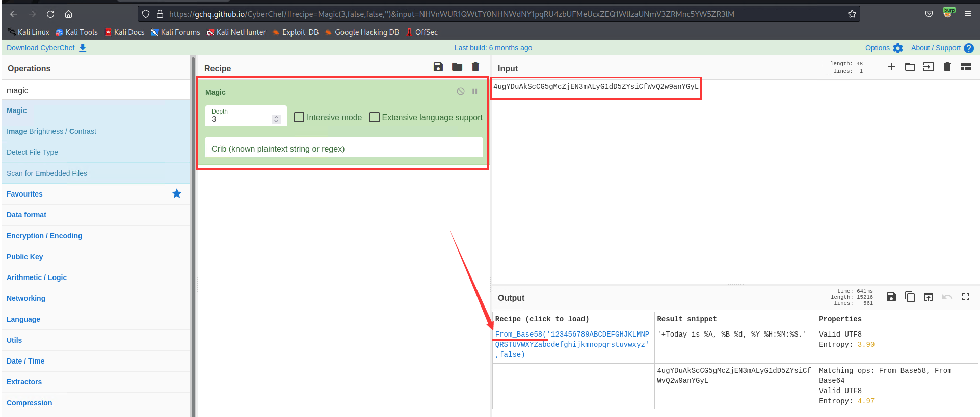This screenshot has height=417, width=980.
Task: Save the current recipe
Action: (x=438, y=67)
